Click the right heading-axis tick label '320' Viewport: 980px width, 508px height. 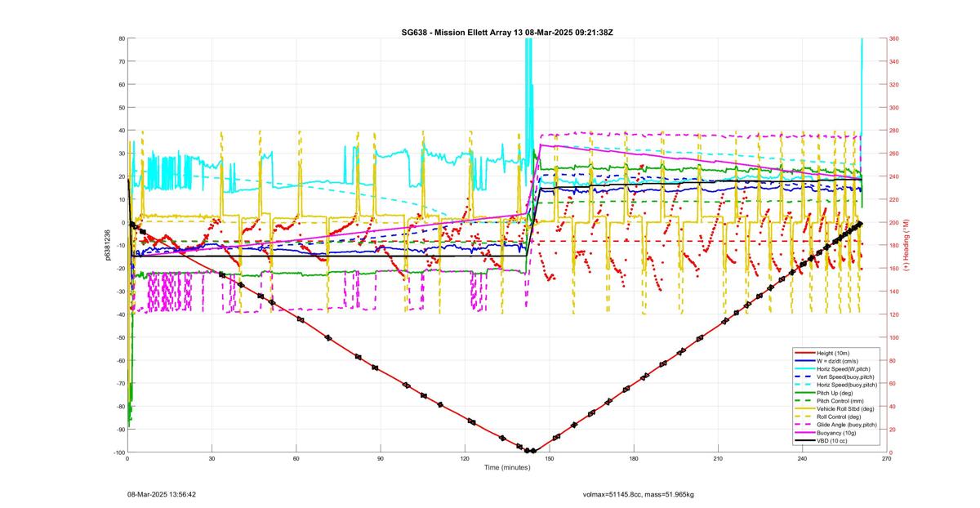tap(894, 84)
